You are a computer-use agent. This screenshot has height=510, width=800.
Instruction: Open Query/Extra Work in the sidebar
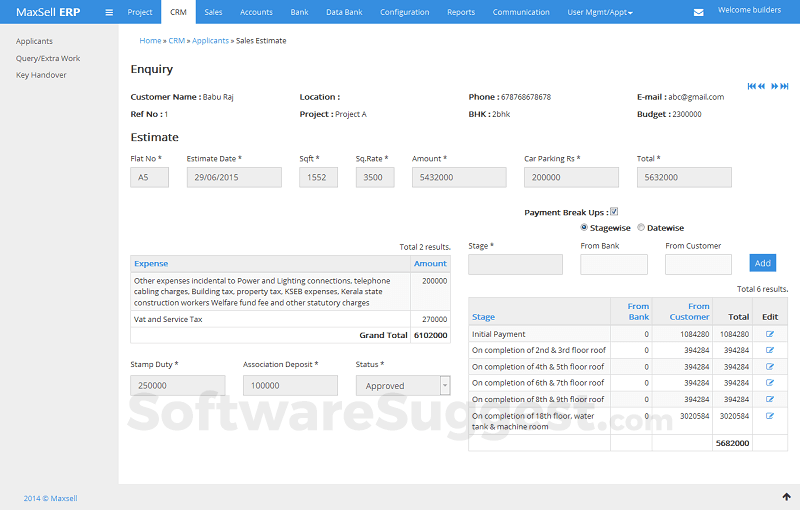pos(48,58)
